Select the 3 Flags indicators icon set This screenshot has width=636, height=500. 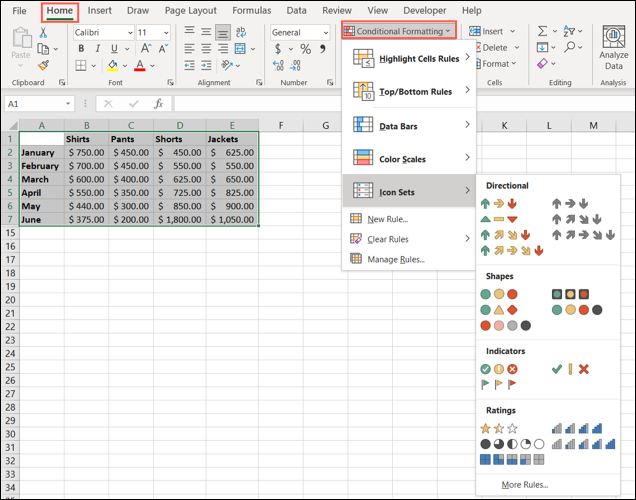point(498,384)
